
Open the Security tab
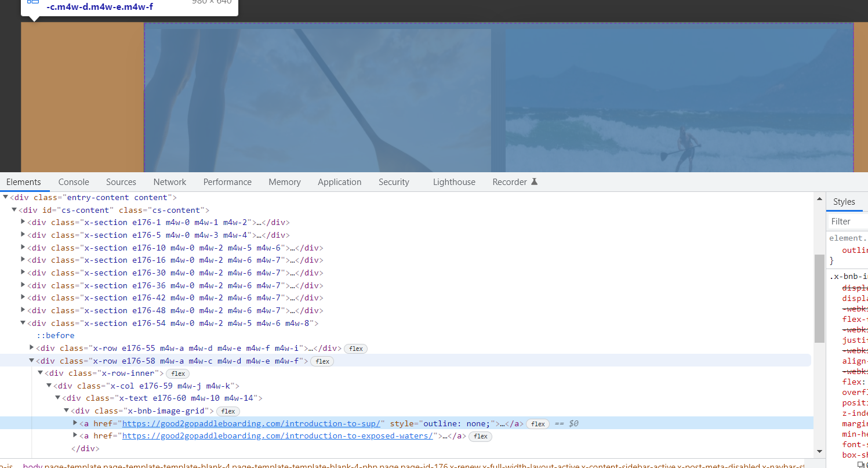394,182
